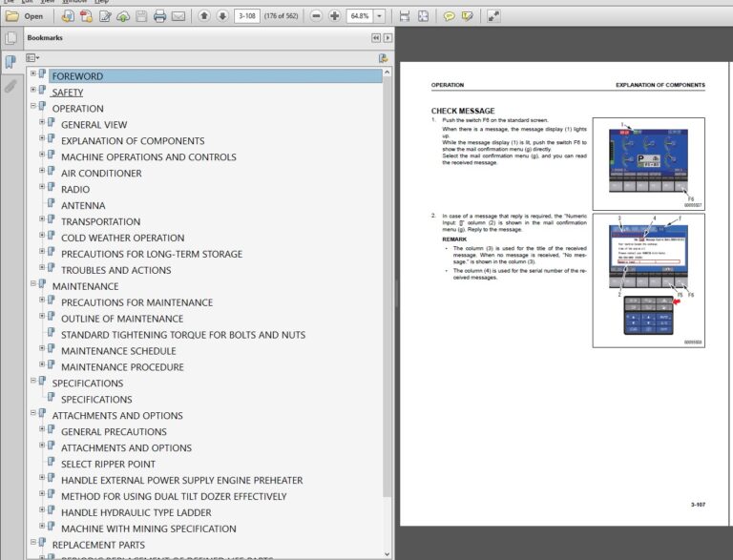This screenshot has width=733, height=560.
Task: Select GENERAL PRECAUTIONS bookmark
Action: coord(114,432)
